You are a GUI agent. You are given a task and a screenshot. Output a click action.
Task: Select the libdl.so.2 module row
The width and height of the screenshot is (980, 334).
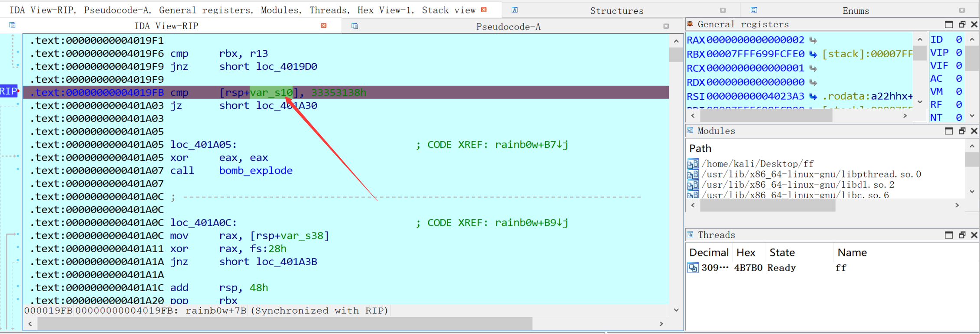point(798,184)
